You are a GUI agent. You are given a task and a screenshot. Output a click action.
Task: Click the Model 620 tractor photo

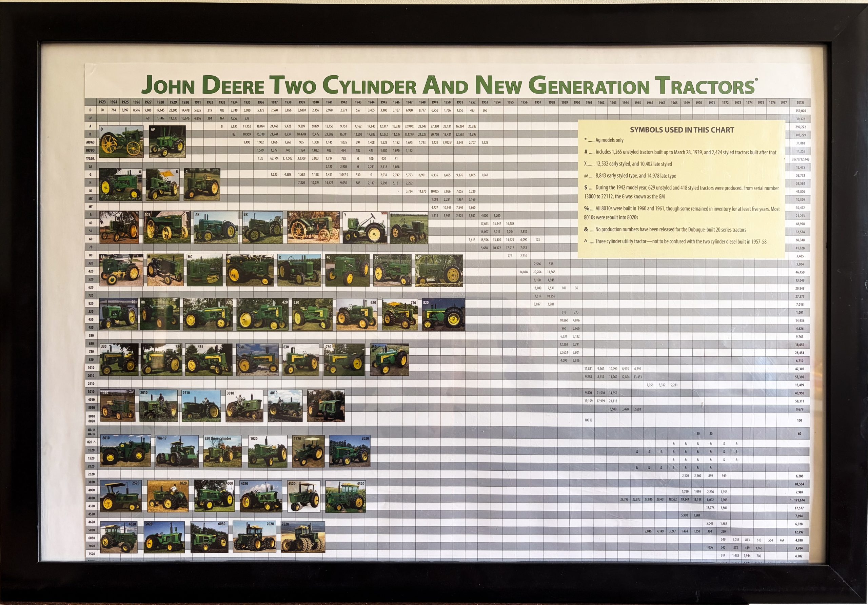coord(356,314)
